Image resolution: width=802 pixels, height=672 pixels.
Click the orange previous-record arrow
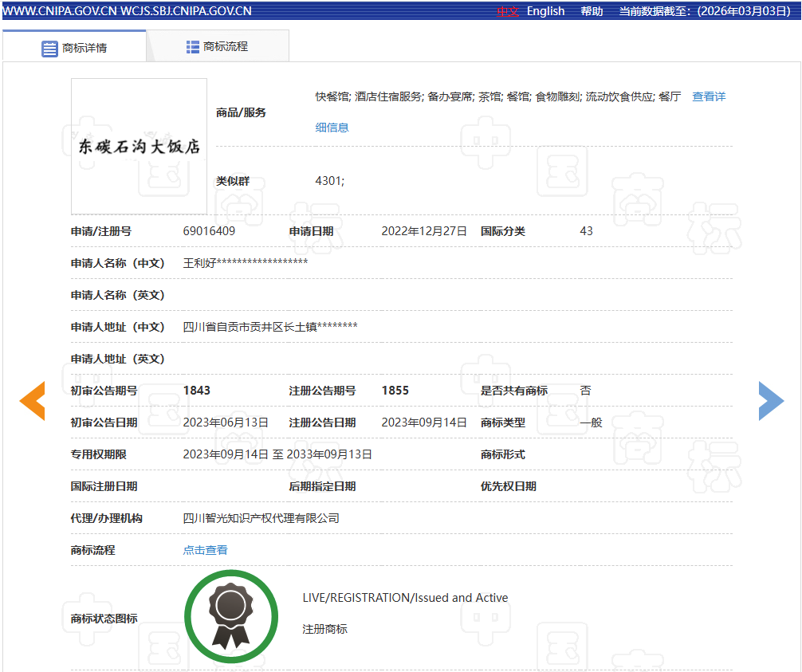tap(33, 401)
